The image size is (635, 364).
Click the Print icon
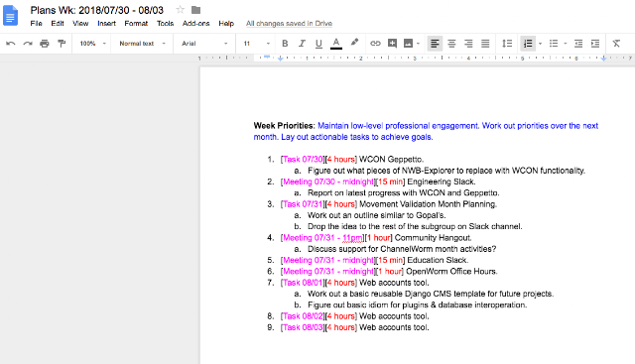point(45,44)
